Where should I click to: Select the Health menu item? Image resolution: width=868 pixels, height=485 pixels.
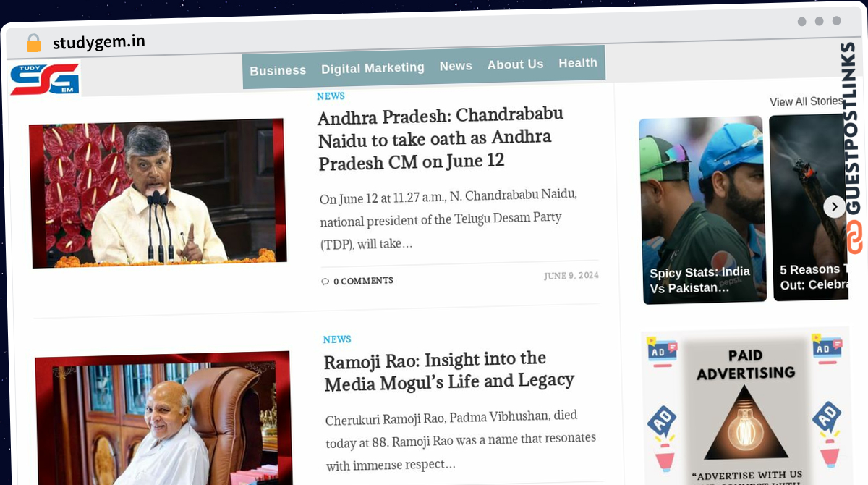pos(578,63)
